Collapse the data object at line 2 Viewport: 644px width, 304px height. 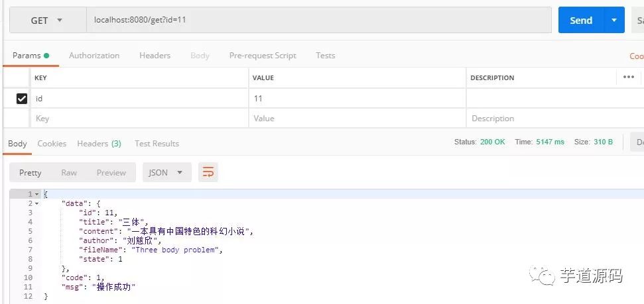[37, 203]
